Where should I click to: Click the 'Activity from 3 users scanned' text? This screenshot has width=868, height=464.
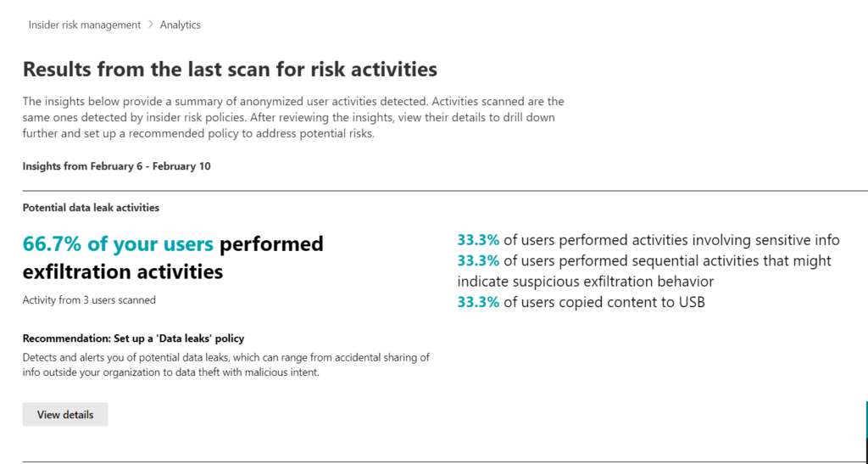[x=89, y=299]
